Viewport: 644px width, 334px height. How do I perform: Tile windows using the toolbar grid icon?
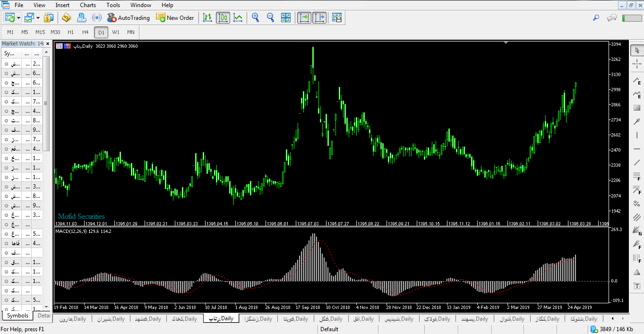pos(286,18)
